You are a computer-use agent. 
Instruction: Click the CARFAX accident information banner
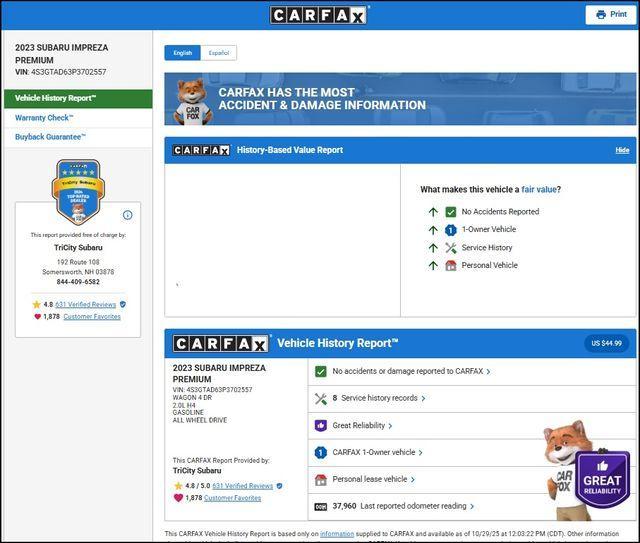(x=400, y=99)
